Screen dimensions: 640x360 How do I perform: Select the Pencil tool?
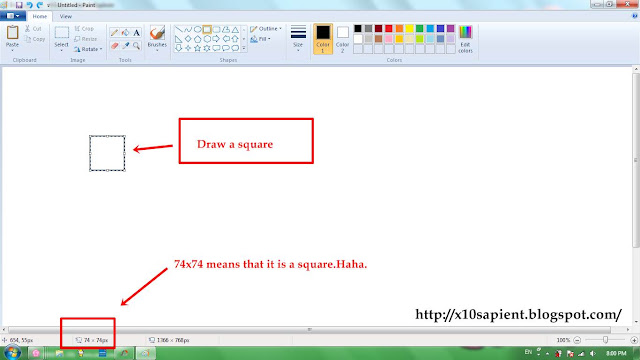pos(114,33)
